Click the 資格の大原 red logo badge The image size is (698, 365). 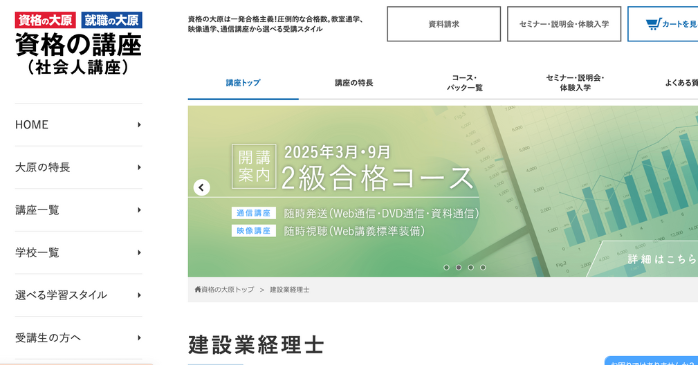click(x=45, y=20)
